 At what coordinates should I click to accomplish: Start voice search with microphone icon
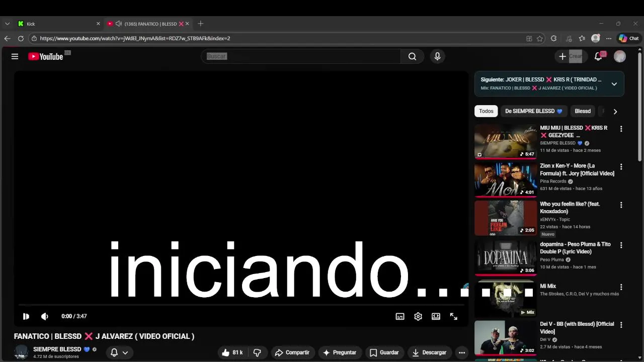437,56
